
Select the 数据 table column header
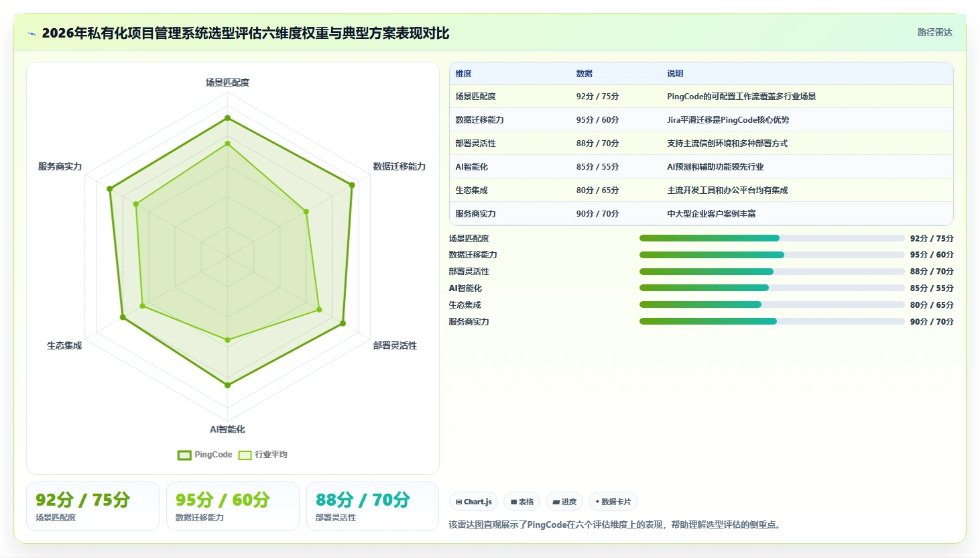[x=584, y=74]
